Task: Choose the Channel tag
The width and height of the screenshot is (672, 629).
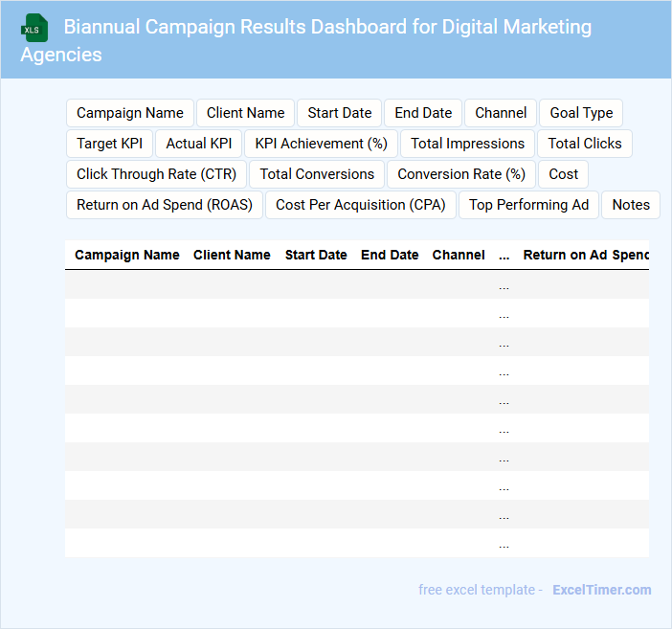Action: click(x=501, y=113)
